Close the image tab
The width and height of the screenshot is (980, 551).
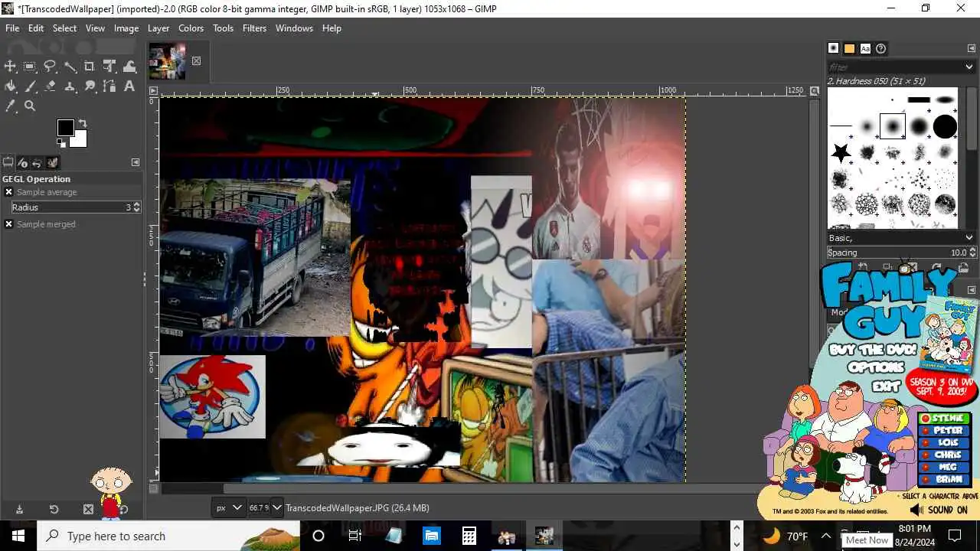click(x=196, y=61)
